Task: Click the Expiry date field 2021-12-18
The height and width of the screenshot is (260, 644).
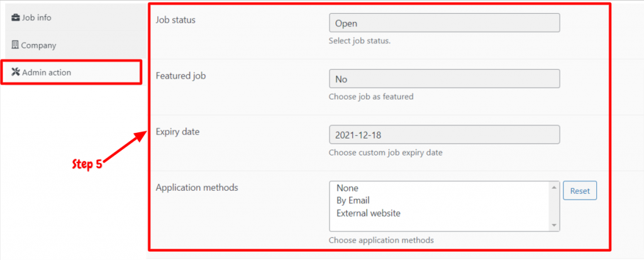Action: coord(445,135)
